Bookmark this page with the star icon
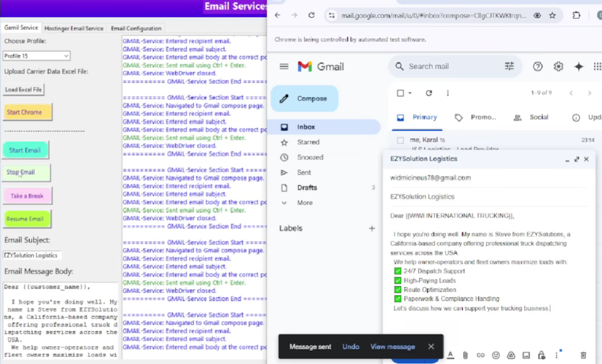The width and height of the screenshot is (602, 364). pyautogui.click(x=553, y=15)
